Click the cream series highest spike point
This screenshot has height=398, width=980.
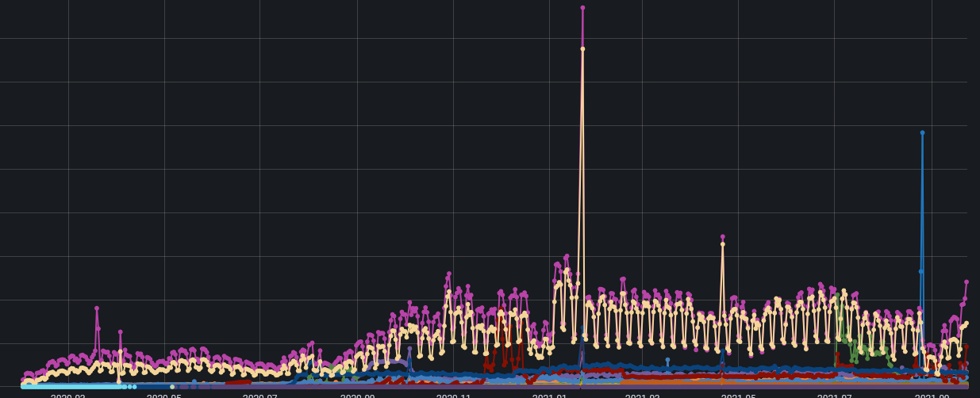coord(582,49)
